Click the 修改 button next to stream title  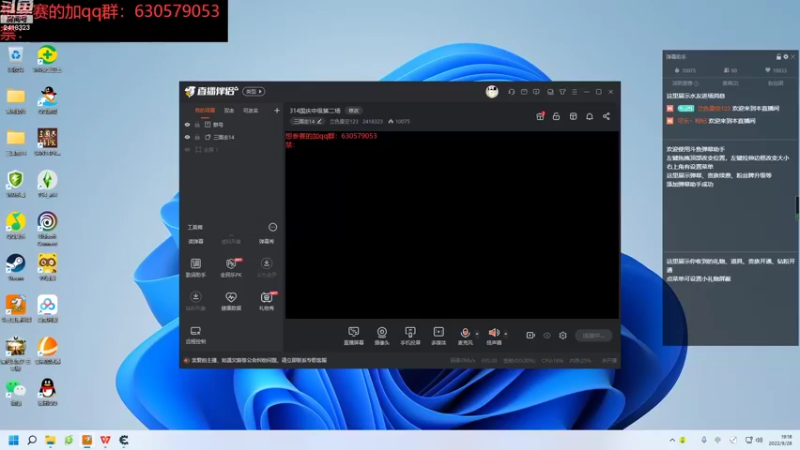354,110
